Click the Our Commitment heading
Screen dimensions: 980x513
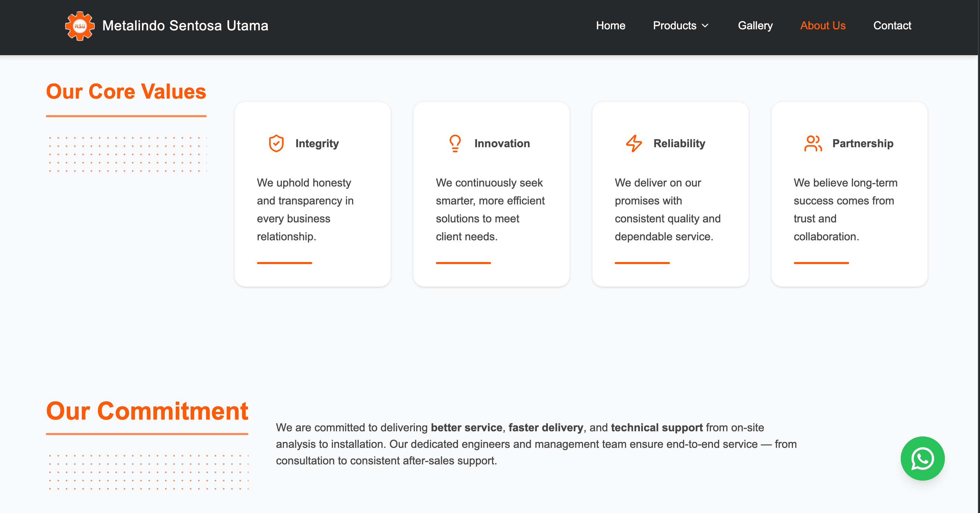coord(147,411)
